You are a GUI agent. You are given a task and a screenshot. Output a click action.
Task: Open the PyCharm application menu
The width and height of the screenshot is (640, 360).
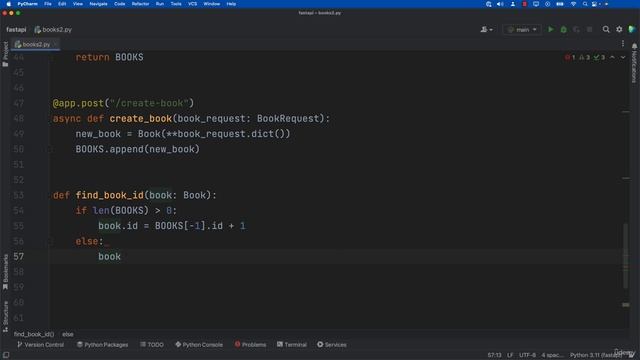(27, 4)
